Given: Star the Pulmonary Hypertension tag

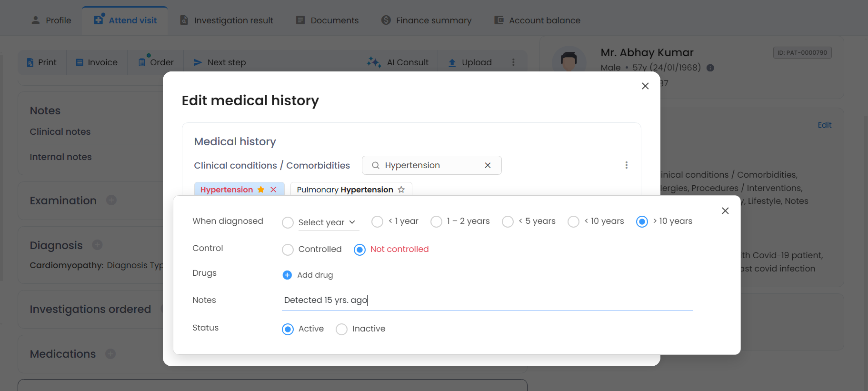Looking at the screenshot, I should coord(401,190).
